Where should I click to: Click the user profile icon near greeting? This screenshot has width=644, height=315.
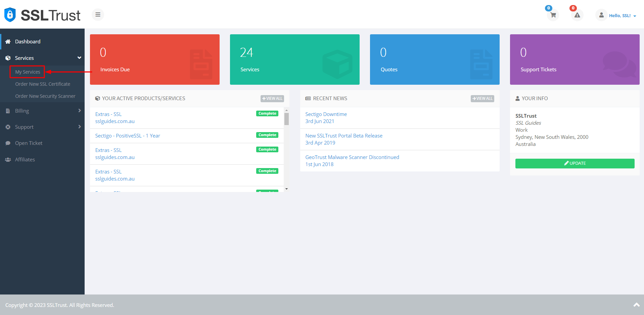[601, 15]
